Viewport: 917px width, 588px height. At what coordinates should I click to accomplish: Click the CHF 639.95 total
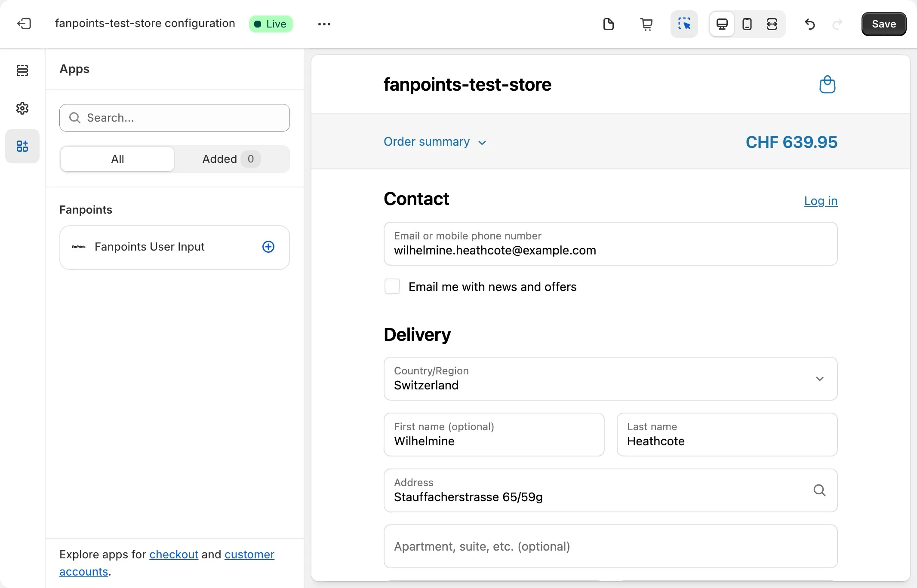click(791, 142)
